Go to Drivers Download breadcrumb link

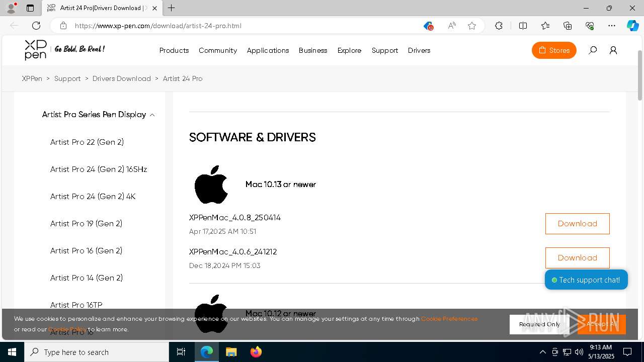tap(122, 78)
